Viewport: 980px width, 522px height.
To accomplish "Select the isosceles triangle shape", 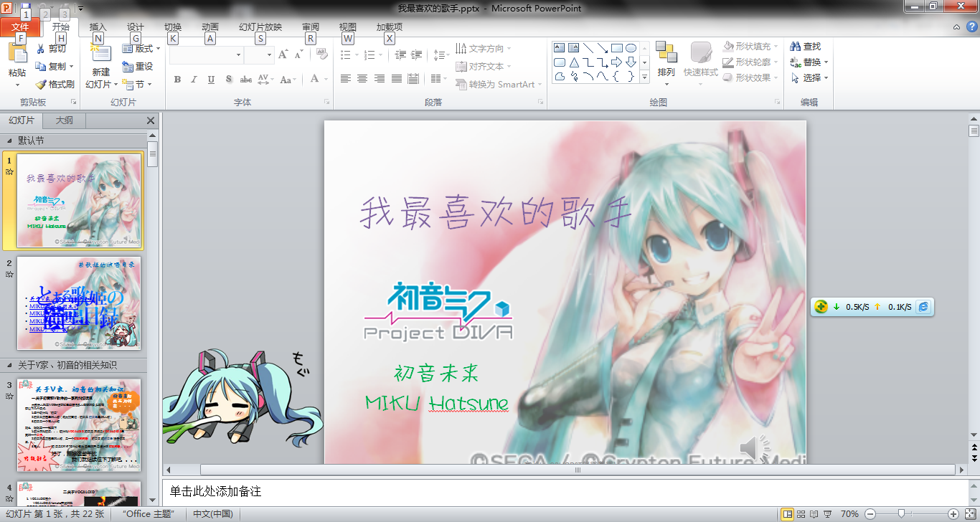I will [574, 62].
